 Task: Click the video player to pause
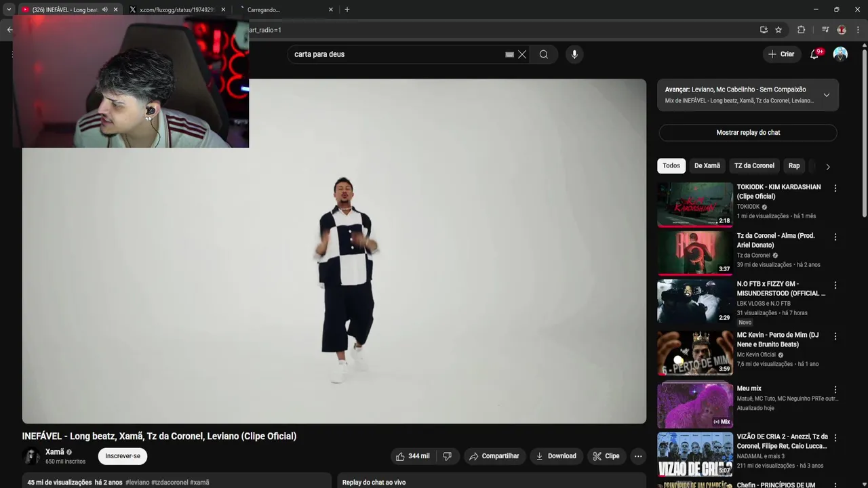click(x=334, y=251)
